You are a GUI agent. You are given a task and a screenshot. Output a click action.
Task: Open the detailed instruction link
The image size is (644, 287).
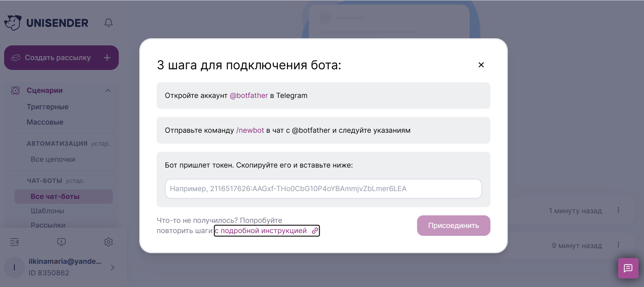[267, 231]
